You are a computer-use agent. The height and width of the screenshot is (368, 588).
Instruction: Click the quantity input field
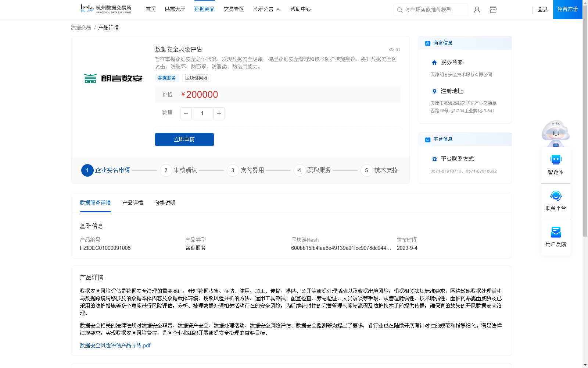click(x=202, y=113)
